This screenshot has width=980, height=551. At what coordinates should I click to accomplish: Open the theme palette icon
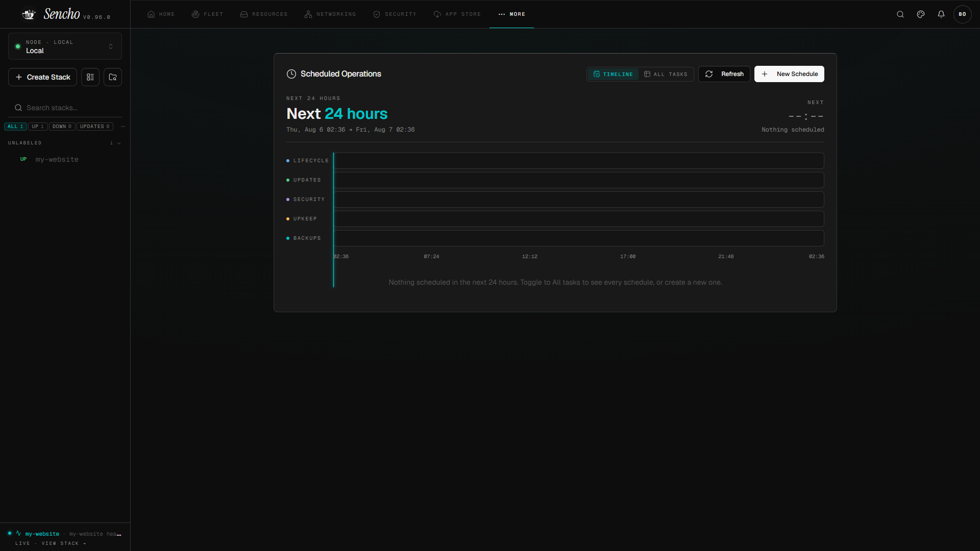[x=921, y=14]
